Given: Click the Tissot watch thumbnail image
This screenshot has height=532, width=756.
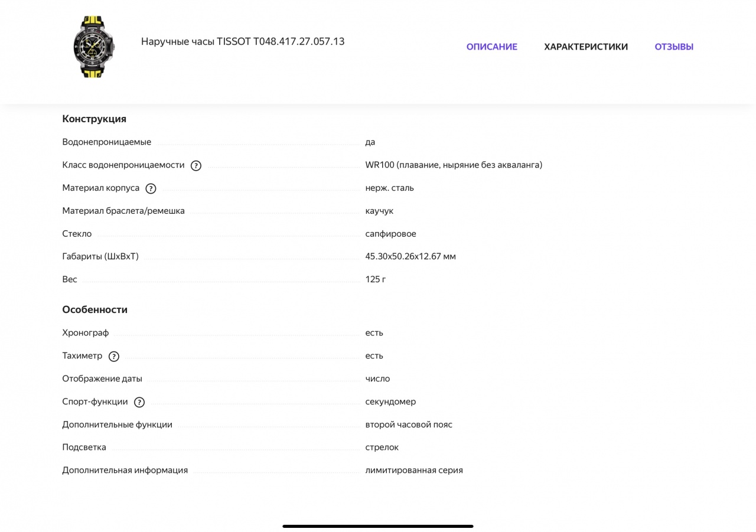Looking at the screenshot, I should [93, 46].
